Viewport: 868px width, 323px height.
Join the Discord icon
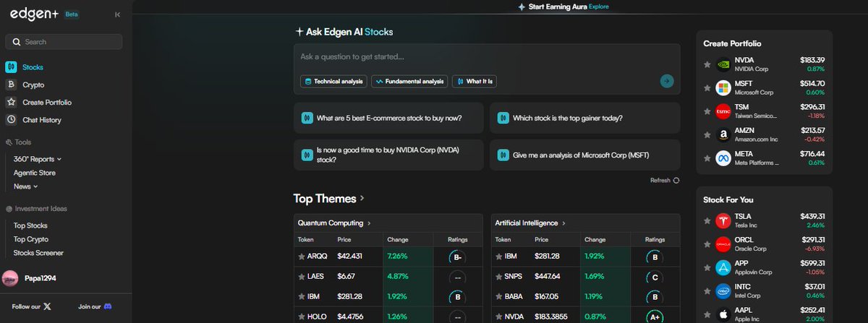click(x=108, y=306)
